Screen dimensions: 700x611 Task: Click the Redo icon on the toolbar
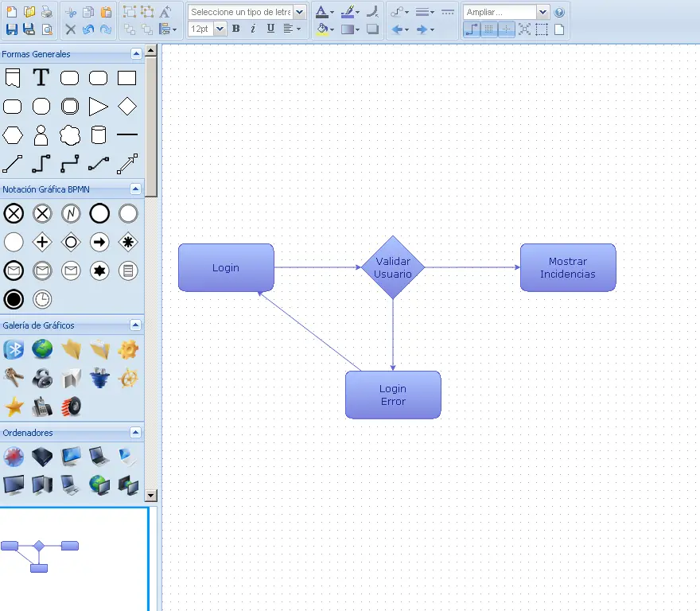click(106, 29)
